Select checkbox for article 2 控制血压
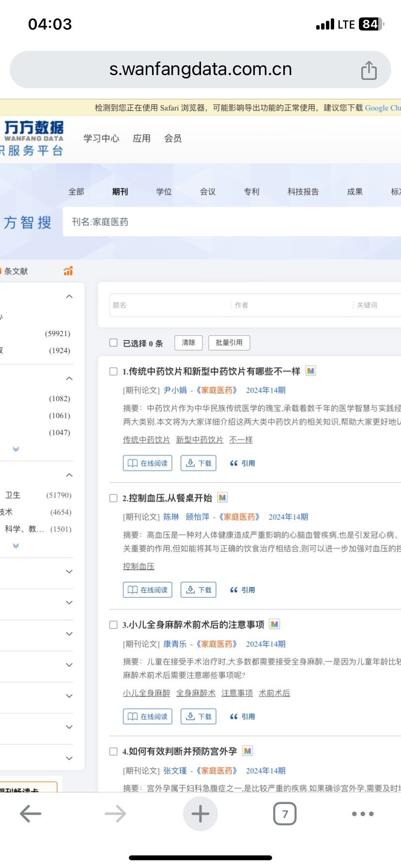Viewport: 401px width, 868px height. point(114,498)
